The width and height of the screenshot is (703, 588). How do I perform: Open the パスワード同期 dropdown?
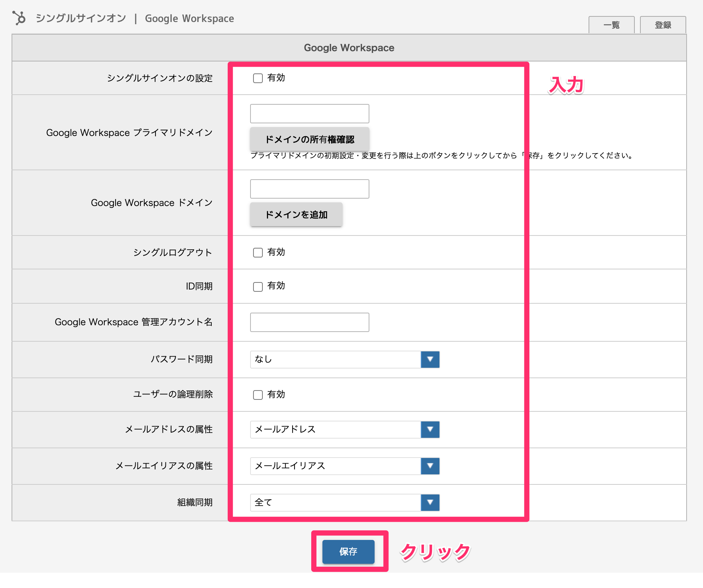tap(345, 360)
